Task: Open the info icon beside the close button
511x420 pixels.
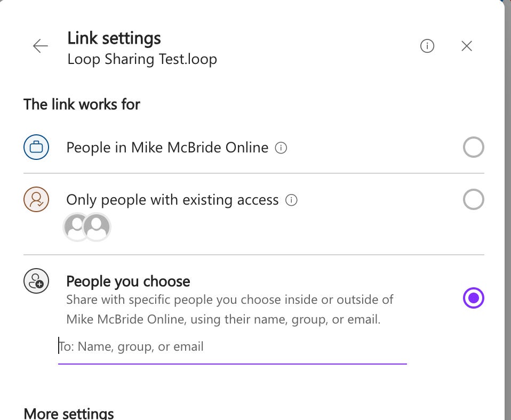Action: click(427, 46)
